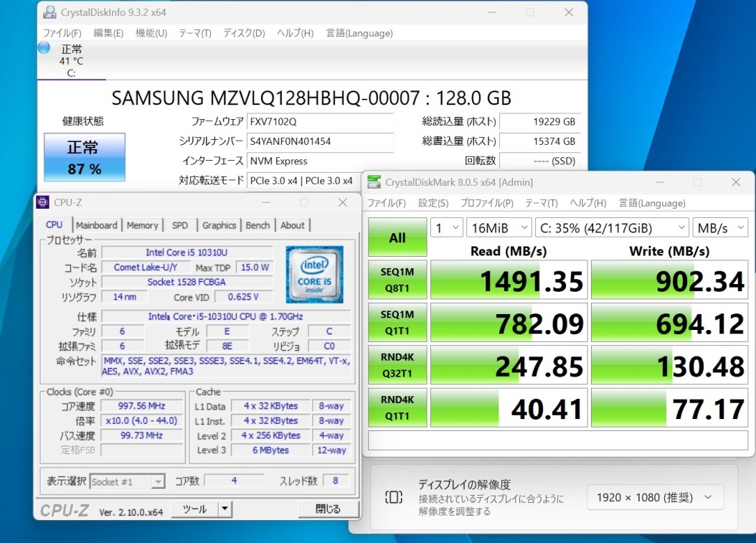The width and height of the screenshot is (756, 543).
Task: Open 言語(Language) menu in CrystalDiskMark
Action: [652, 203]
